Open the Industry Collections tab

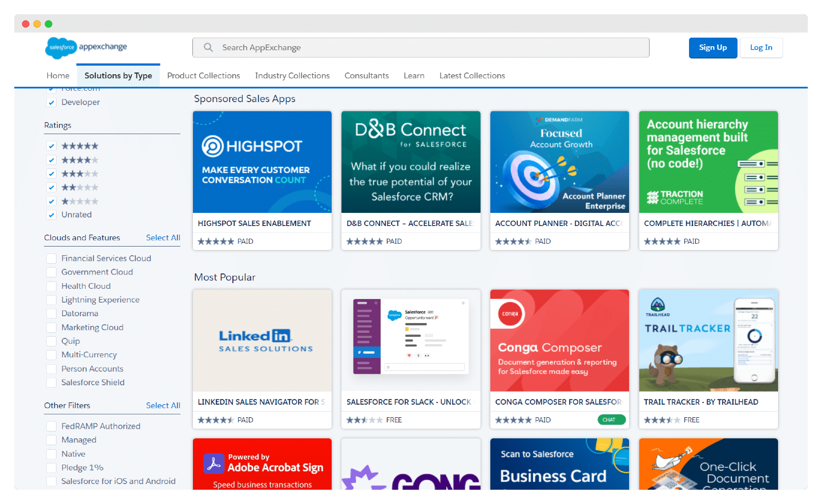292,75
